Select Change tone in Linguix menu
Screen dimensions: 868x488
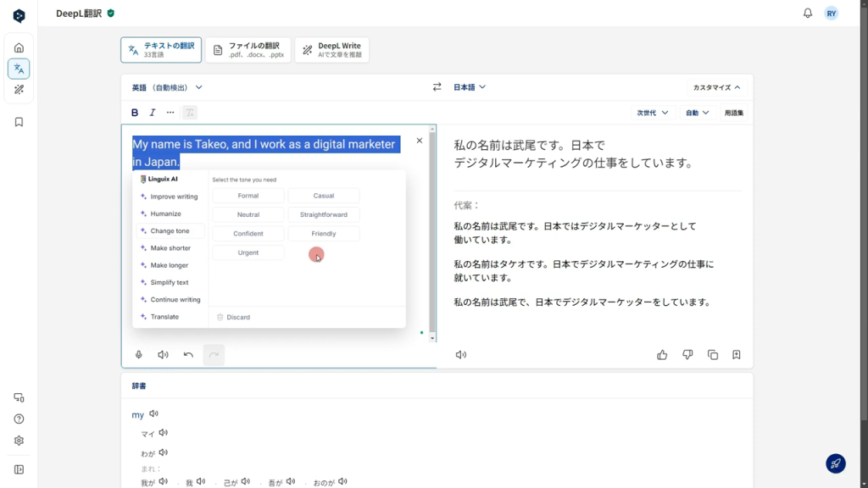click(169, 230)
